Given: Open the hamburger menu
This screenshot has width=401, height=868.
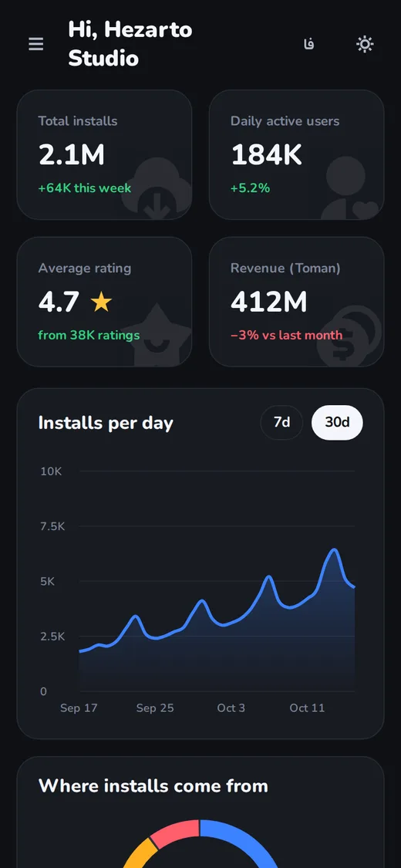Looking at the screenshot, I should 36,44.
